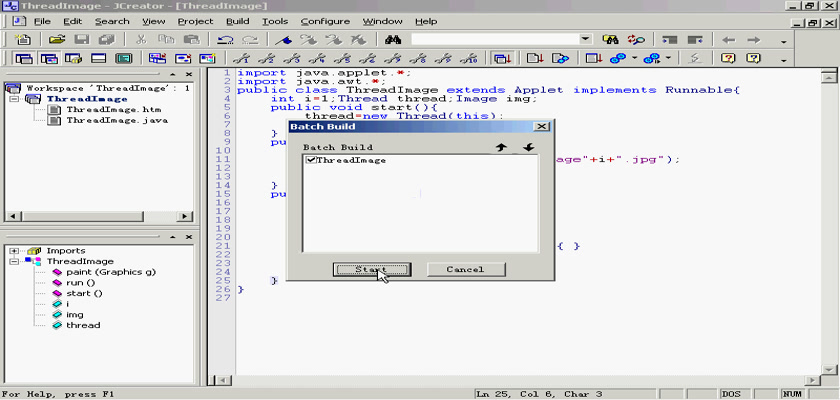
Task: Open the first toolbar's options arrow
Action: [784, 42]
